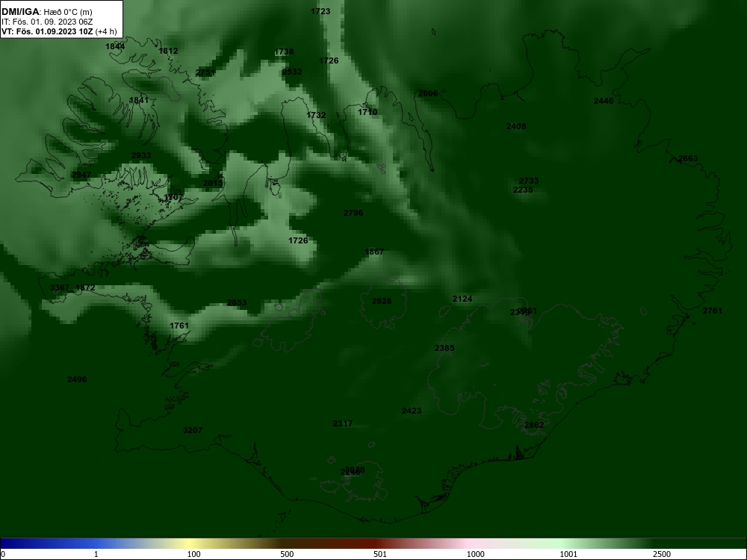The image size is (747, 560).
Task: Click the 2733 label
Action: [529, 181]
